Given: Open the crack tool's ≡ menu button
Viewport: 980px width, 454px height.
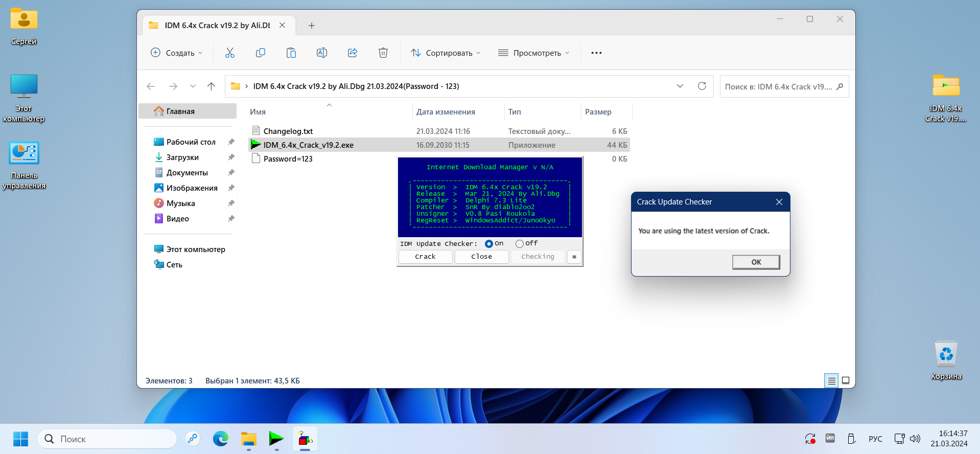Looking at the screenshot, I should [x=574, y=257].
